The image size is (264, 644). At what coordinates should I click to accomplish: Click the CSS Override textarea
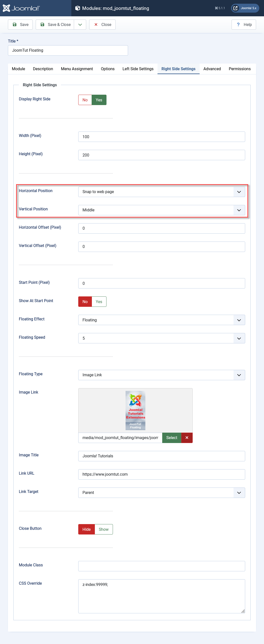point(161,596)
